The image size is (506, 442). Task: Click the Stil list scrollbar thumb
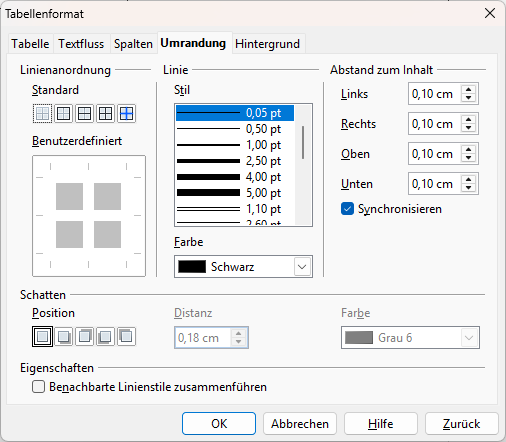[x=303, y=142]
